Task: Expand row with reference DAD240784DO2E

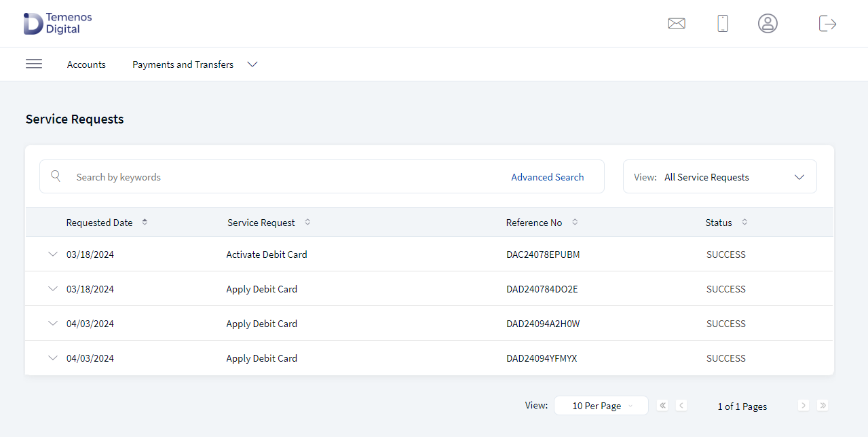Action: pos(53,289)
